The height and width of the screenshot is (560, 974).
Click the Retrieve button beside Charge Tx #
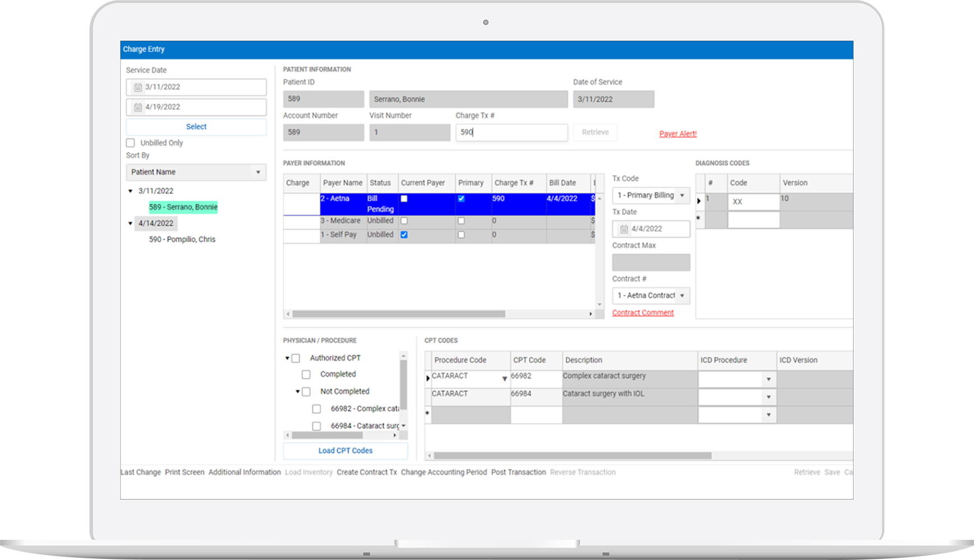(x=595, y=133)
